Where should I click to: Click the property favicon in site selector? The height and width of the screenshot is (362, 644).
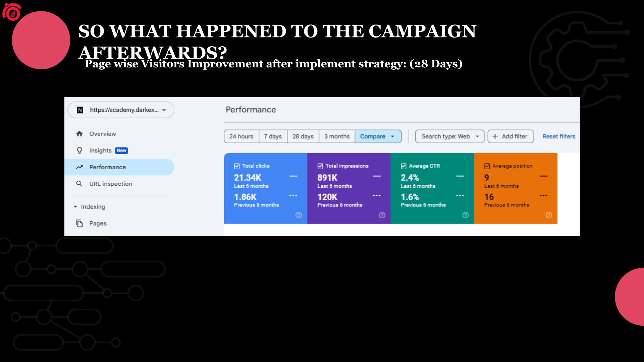click(80, 110)
